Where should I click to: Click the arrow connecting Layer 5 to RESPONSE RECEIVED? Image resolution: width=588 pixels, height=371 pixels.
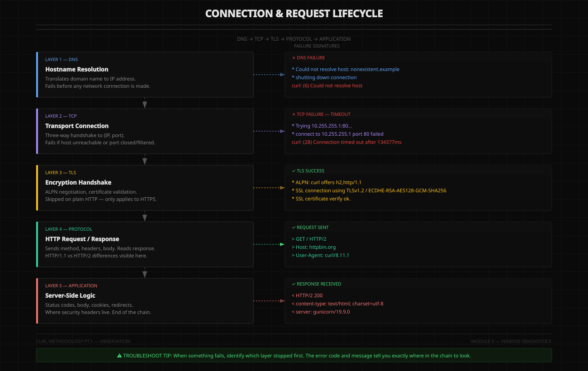click(x=269, y=300)
